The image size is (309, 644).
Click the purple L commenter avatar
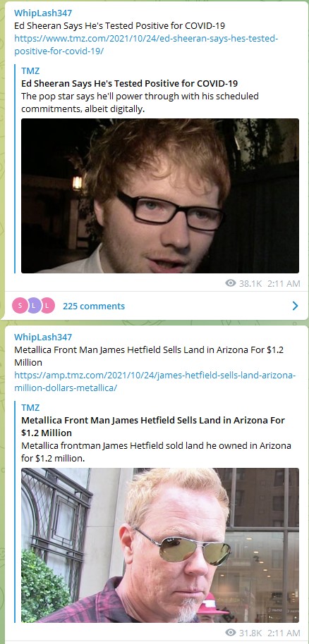(34, 306)
